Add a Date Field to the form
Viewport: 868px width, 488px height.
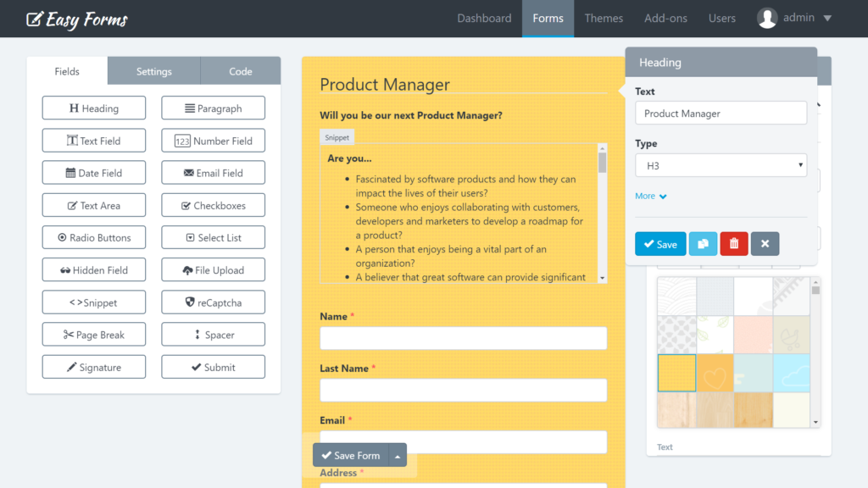pos(93,172)
